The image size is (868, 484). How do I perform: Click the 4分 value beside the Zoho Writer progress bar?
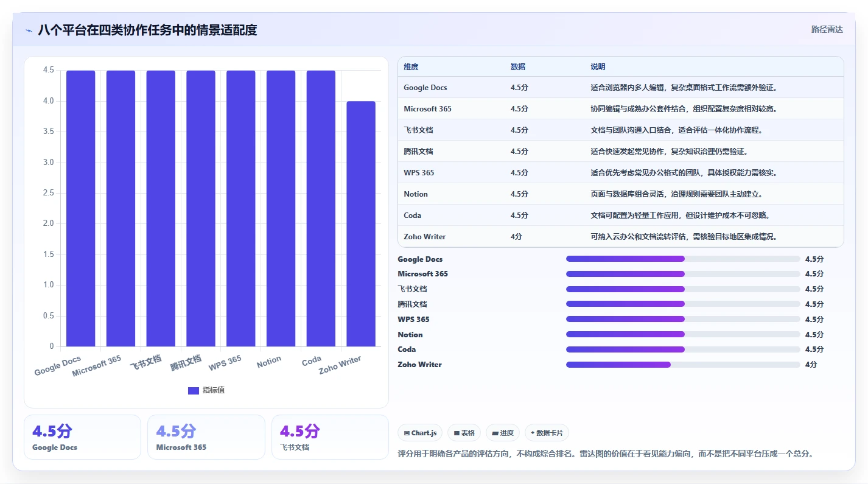[811, 365]
